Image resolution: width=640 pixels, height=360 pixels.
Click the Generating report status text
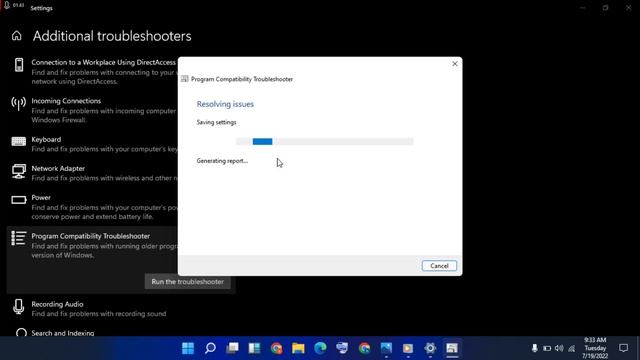pos(222,161)
